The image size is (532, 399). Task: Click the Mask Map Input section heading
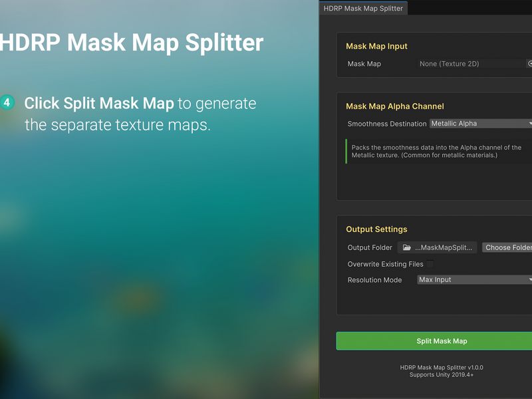(x=376, y=46)
